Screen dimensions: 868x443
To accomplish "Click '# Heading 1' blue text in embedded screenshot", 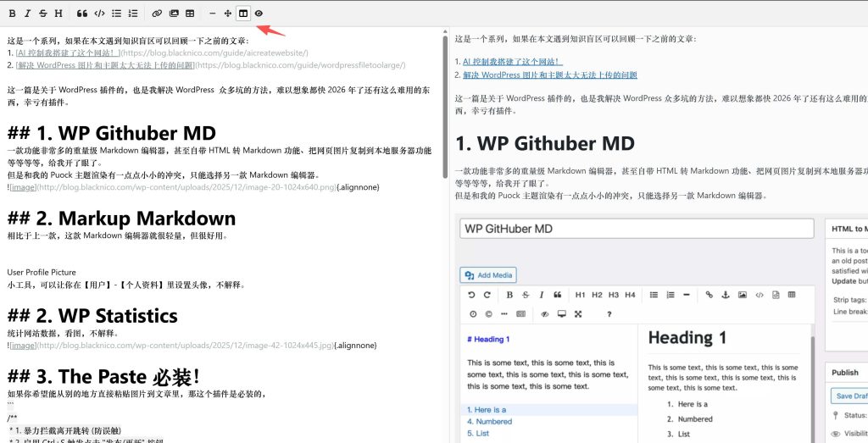I will pos(488,340).
